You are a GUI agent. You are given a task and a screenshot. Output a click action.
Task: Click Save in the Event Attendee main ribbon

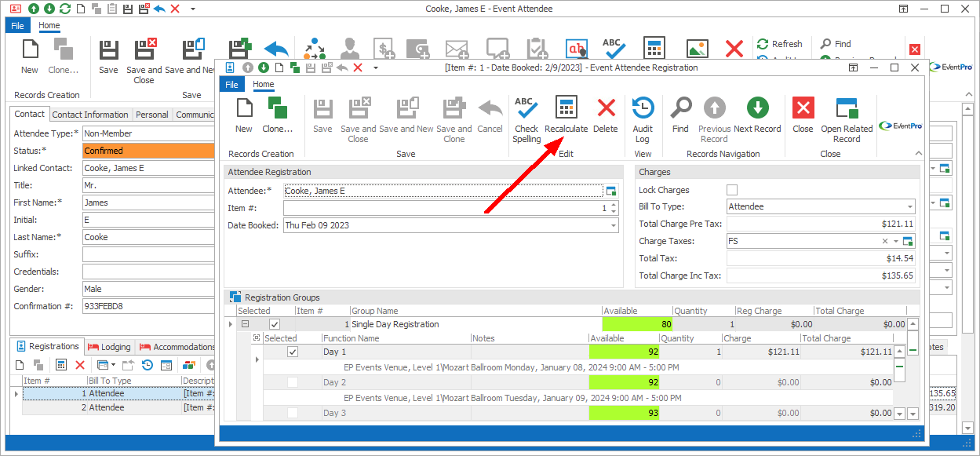(x=108, y=57)
